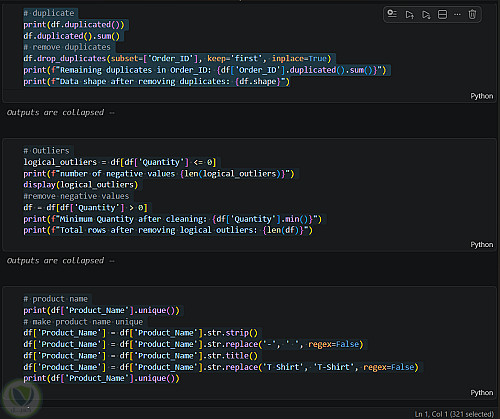Change language of the Outliers cell from Python
The height and width of the screenshot is (419, 500).
[481, 245]
